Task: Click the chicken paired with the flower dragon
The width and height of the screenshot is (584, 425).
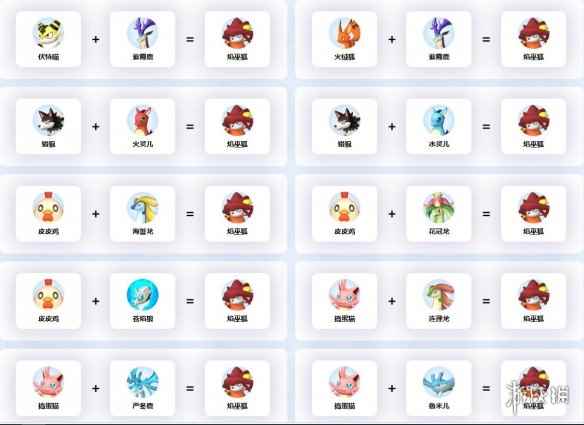Action: click(x=345, y=207)
